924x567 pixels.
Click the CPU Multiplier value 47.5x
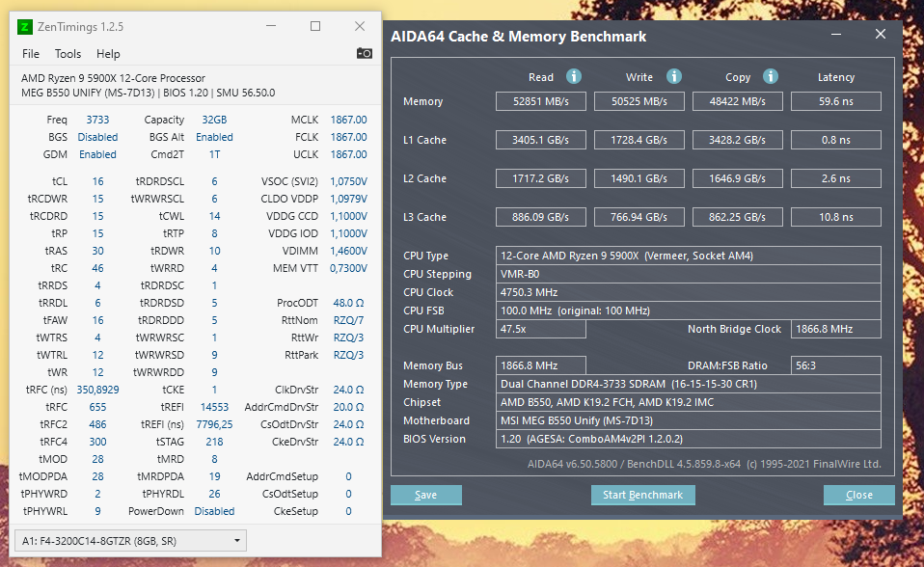tap(541, 329)
